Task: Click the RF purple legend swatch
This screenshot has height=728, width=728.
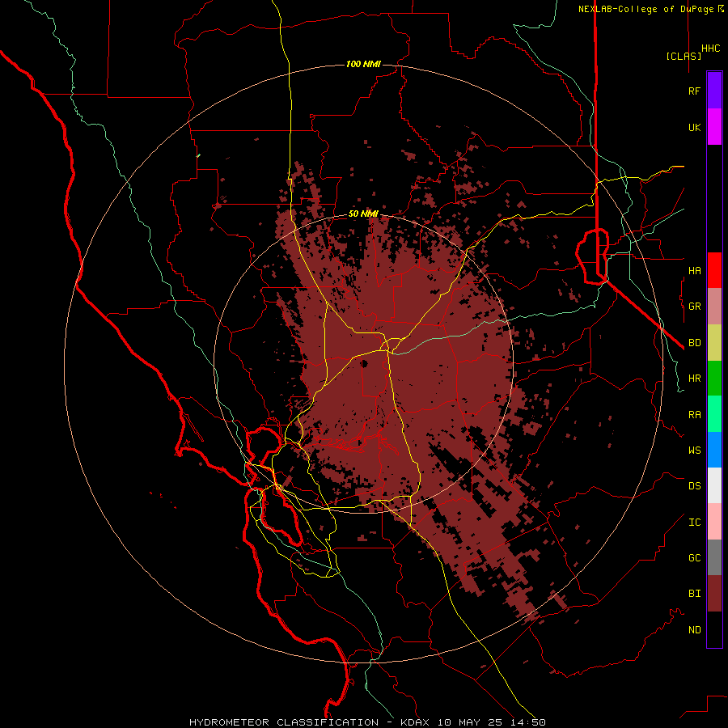Action: pos(714,91)
